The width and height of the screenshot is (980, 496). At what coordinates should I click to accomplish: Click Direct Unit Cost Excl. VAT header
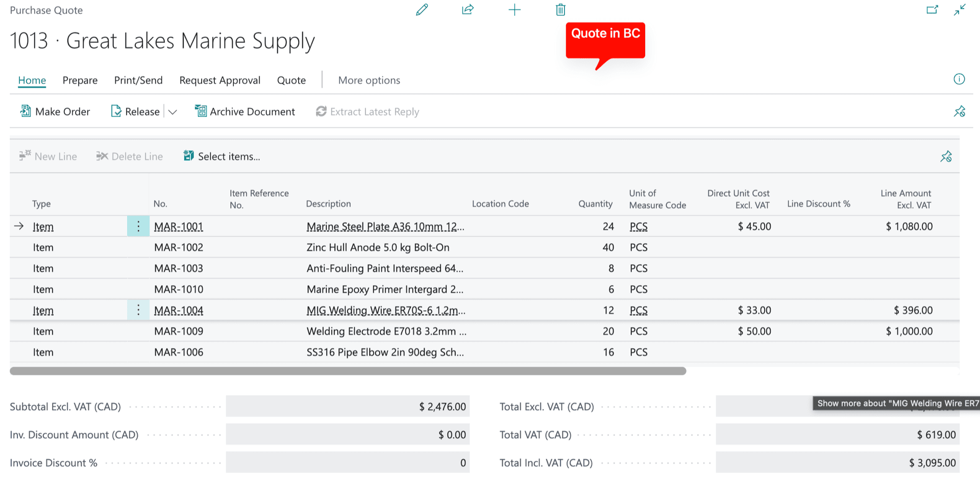coord(738,199)
